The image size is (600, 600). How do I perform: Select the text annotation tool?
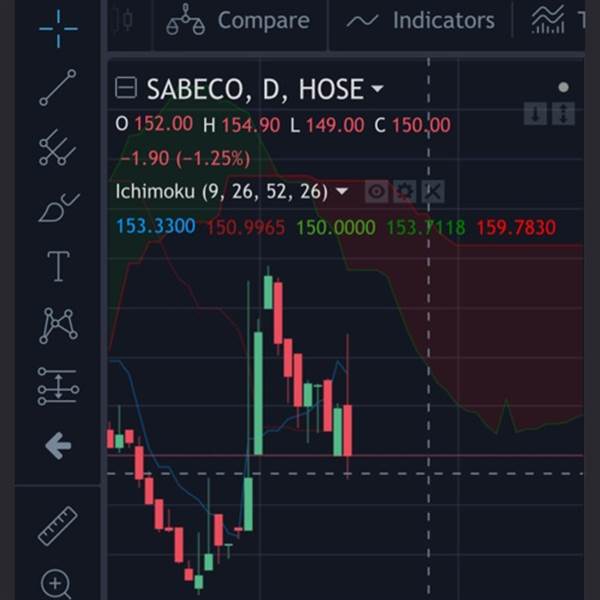point(58,266)
